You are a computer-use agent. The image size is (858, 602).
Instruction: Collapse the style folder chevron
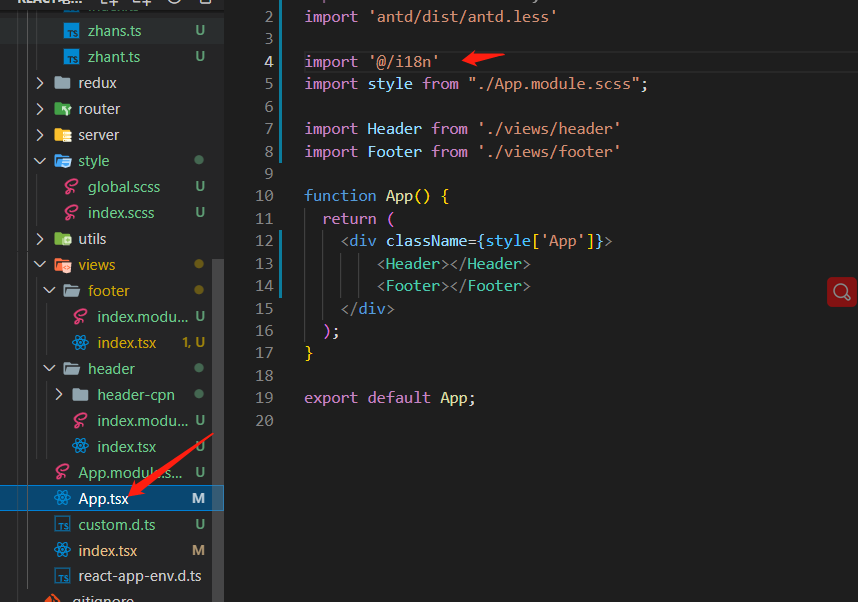pyautogui.click(x=39, y=161)
